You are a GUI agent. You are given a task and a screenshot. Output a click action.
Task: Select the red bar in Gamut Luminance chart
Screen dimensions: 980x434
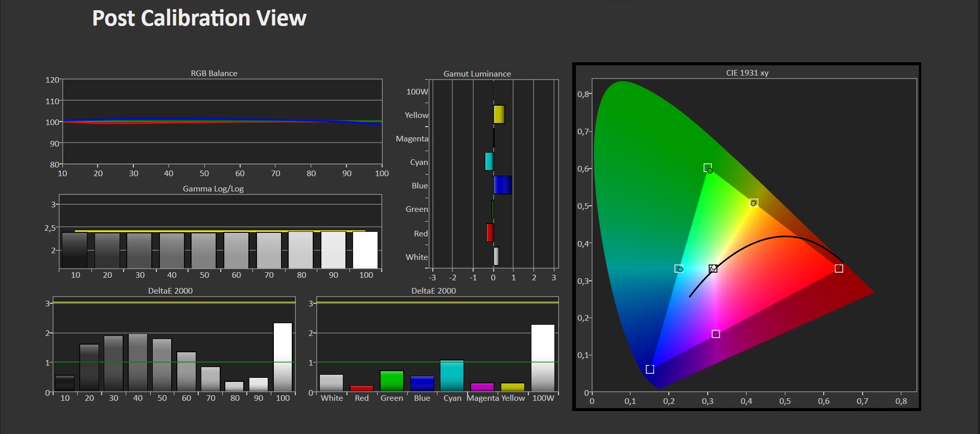490,233
